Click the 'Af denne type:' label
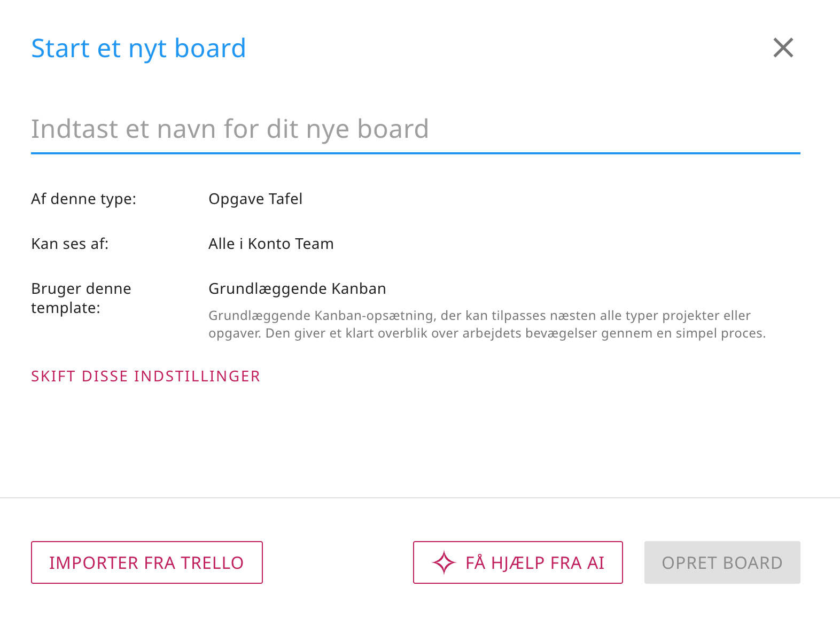Image resolution: width=840 pixels, height=626 pixels. [x=84, y=199]
